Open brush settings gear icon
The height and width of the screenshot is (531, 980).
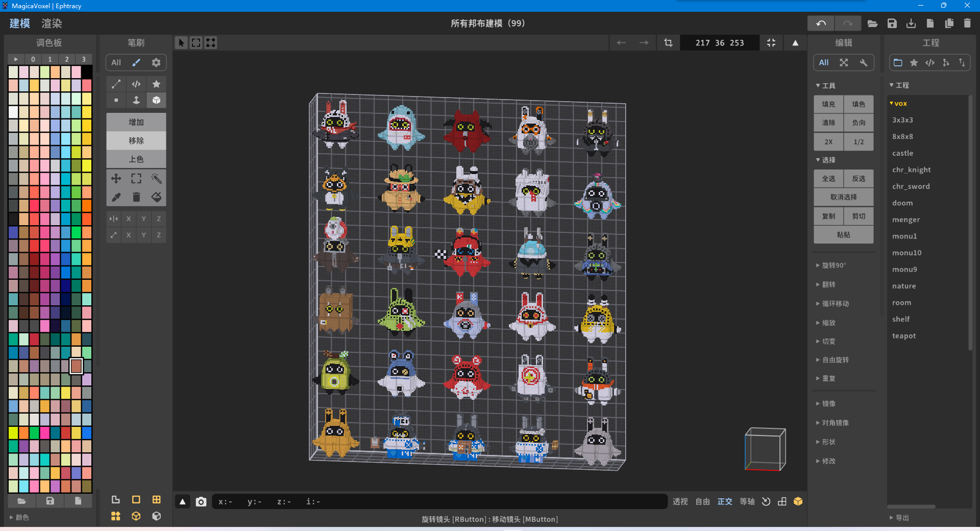(156, 62)
